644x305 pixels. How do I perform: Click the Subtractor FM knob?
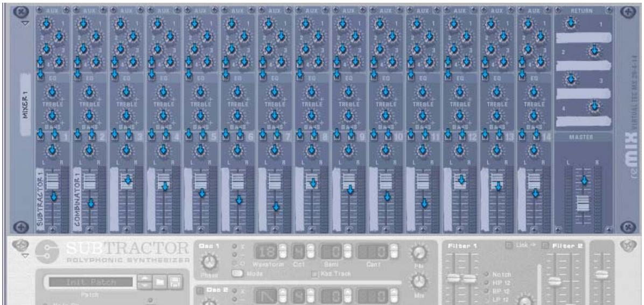(418, 253)
